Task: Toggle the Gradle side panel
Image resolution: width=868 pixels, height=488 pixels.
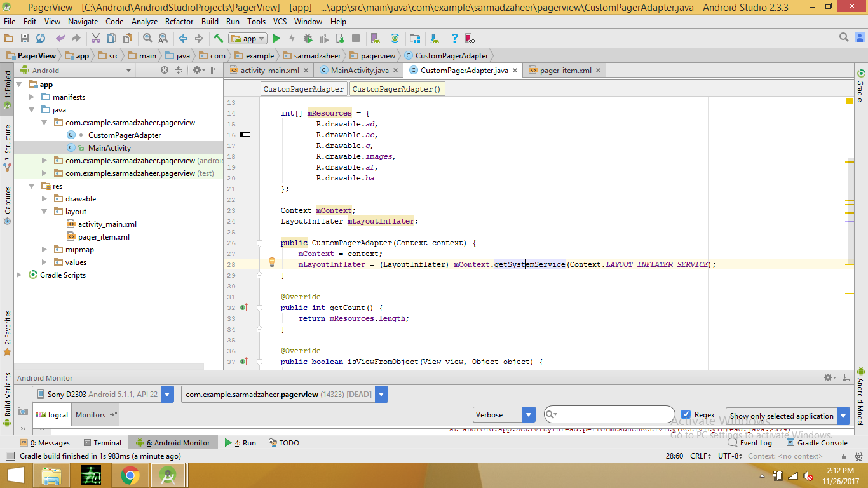Action: coord(861,85)
